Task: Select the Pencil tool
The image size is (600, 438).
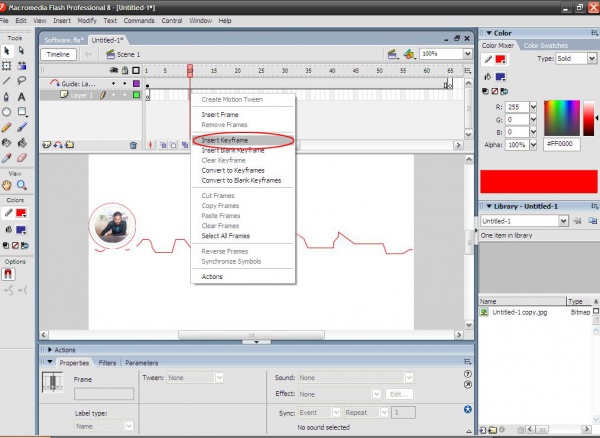Action: click(x=7, y=127)
